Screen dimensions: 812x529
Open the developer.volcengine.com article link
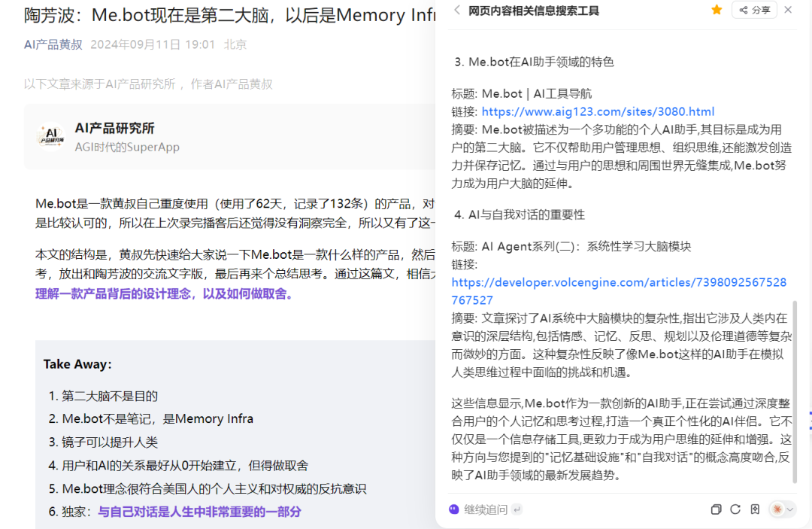(x=619, y=291)
